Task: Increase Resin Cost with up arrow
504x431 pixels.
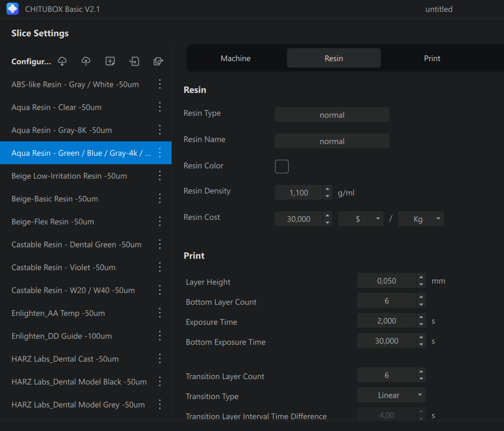Action: tap(327, 215)
